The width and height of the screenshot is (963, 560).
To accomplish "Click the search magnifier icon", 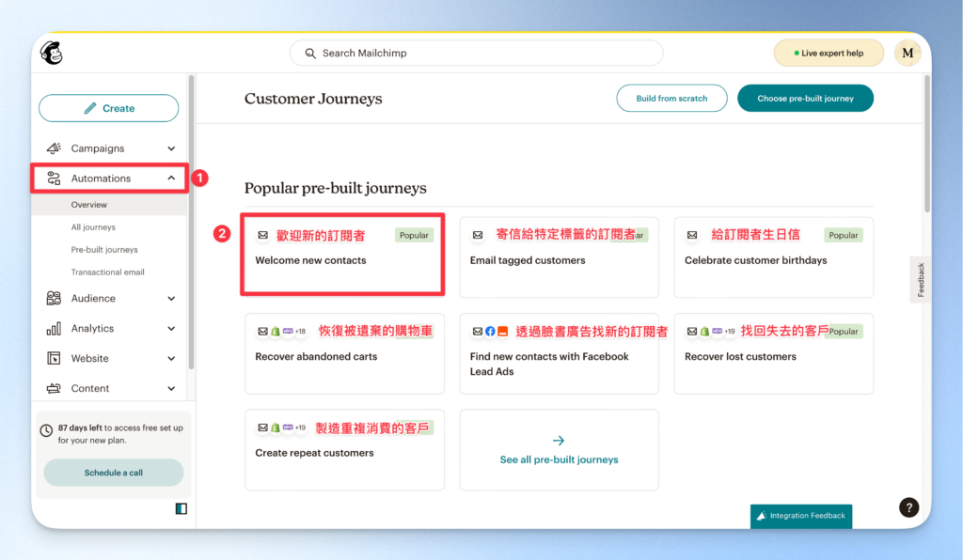I will [310, 54].
